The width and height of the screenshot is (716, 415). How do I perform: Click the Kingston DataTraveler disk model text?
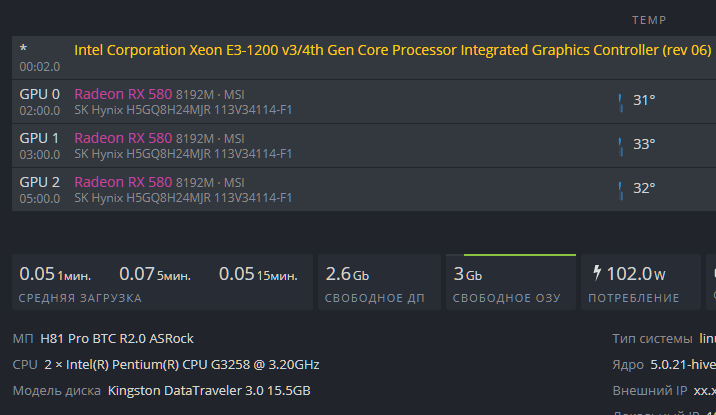[x=209, y=390]
